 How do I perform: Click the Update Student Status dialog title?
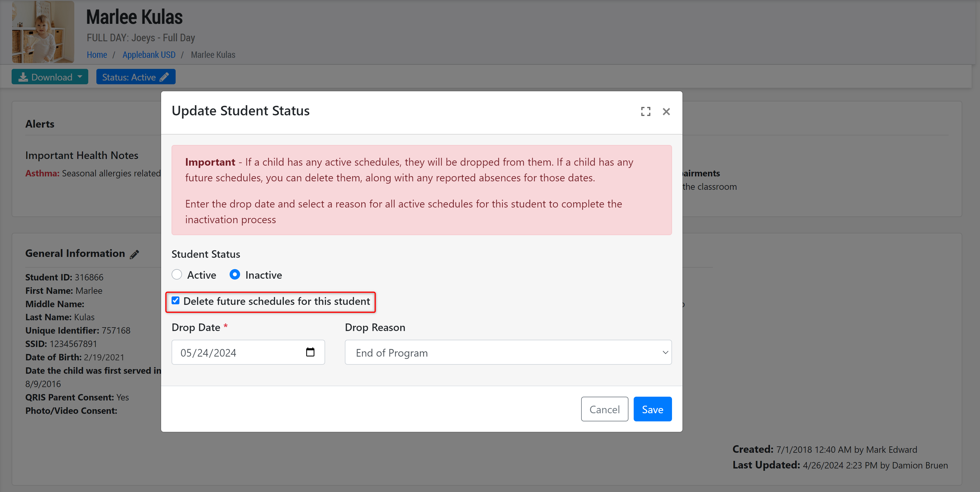coord(240,111)
